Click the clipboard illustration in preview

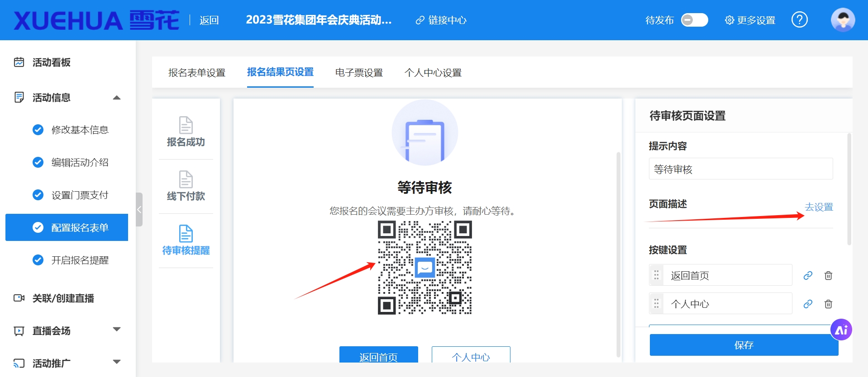point(425,133)
